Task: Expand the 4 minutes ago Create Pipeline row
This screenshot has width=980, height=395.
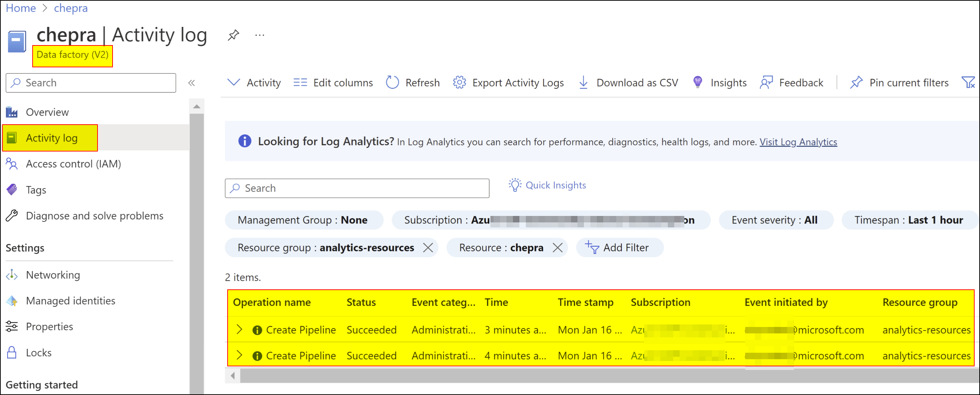Action: [239, 356]
